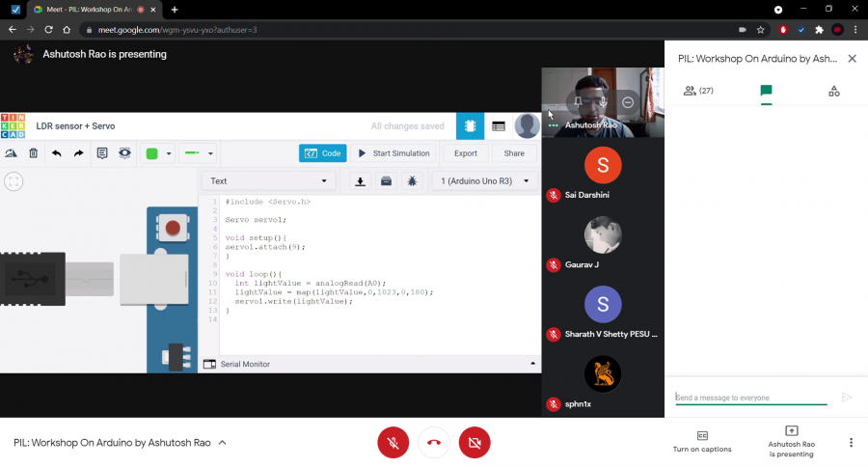Viewport: 868px width, 467px height.
Task: Click 'Ashutosh Rao is presenting' button
Action: pos(791,442)
